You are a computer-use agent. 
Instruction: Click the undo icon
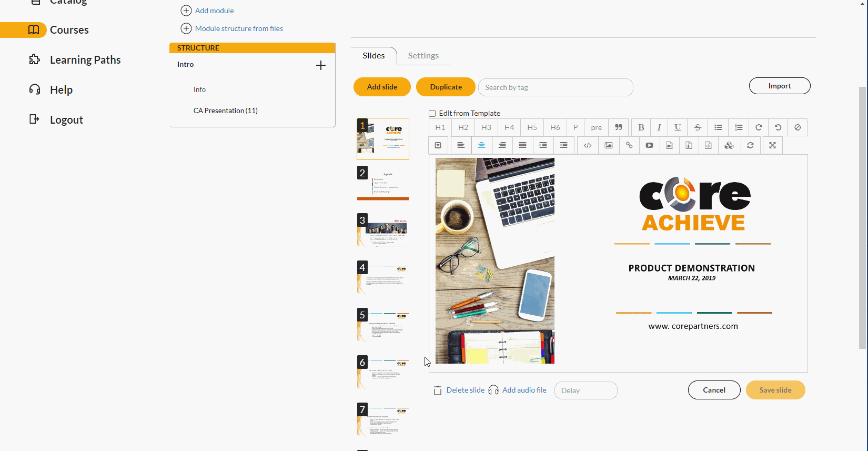(x=778, y=127)
